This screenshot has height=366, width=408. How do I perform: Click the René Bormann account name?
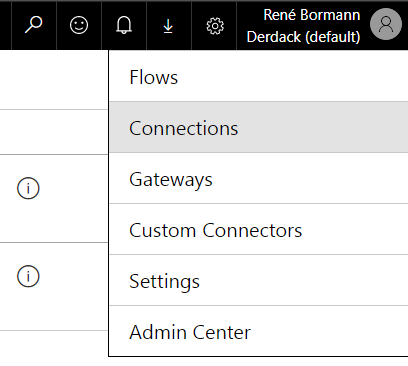point(312,15)
